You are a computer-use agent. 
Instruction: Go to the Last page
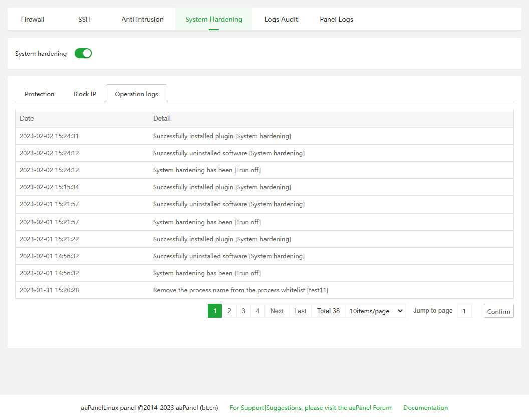(x=300, y=311)
